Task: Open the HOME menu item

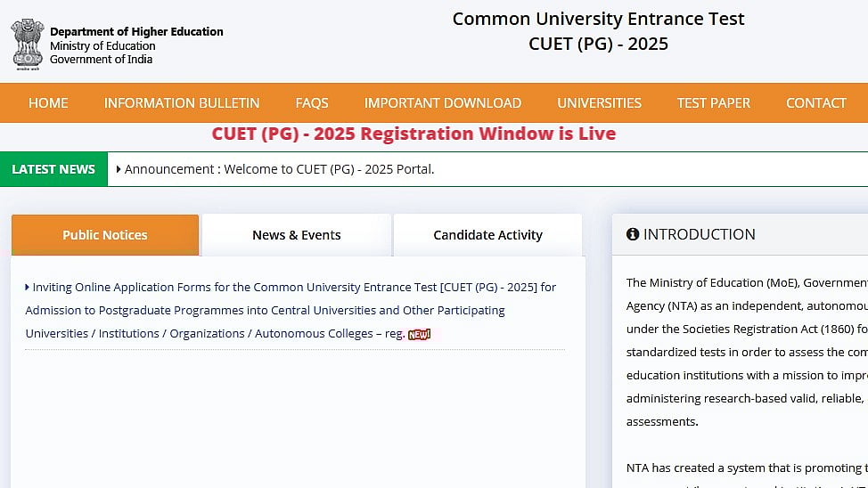Action: pos(48,103)
